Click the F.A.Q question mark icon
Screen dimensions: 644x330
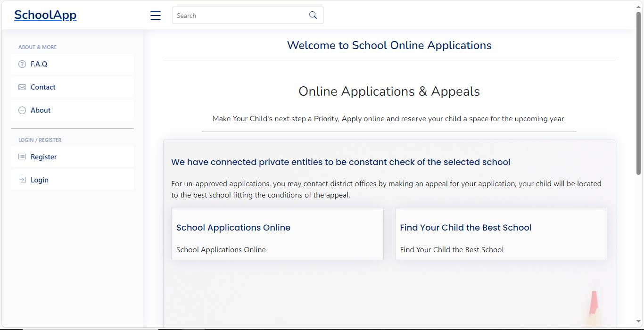click(22, 64)
